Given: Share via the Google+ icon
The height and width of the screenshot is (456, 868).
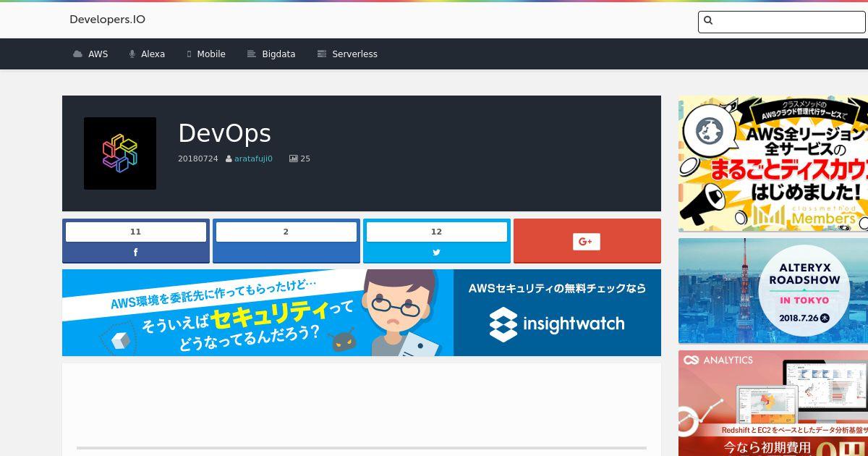Looking at the screenshot, I should tap(587, 241).
